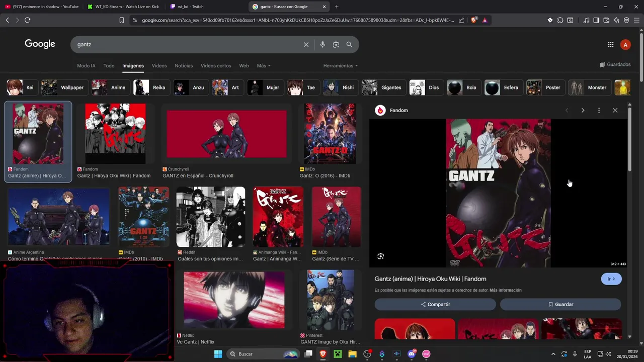Viewport: 644px width, 362px height.
Task: Open browser main hamburger menu
Action: coord(636,20)
